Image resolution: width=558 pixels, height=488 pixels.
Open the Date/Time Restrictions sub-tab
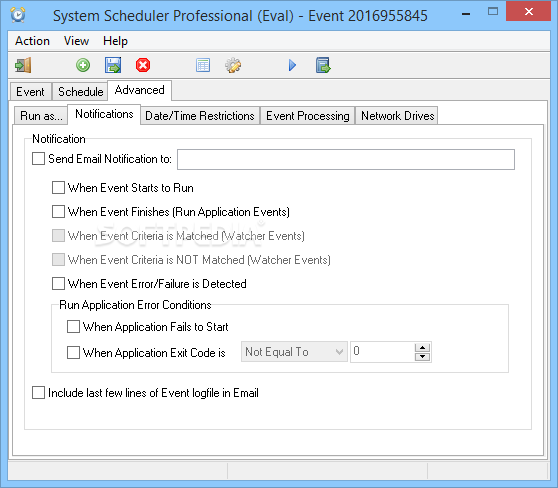(x=200, y=116)
